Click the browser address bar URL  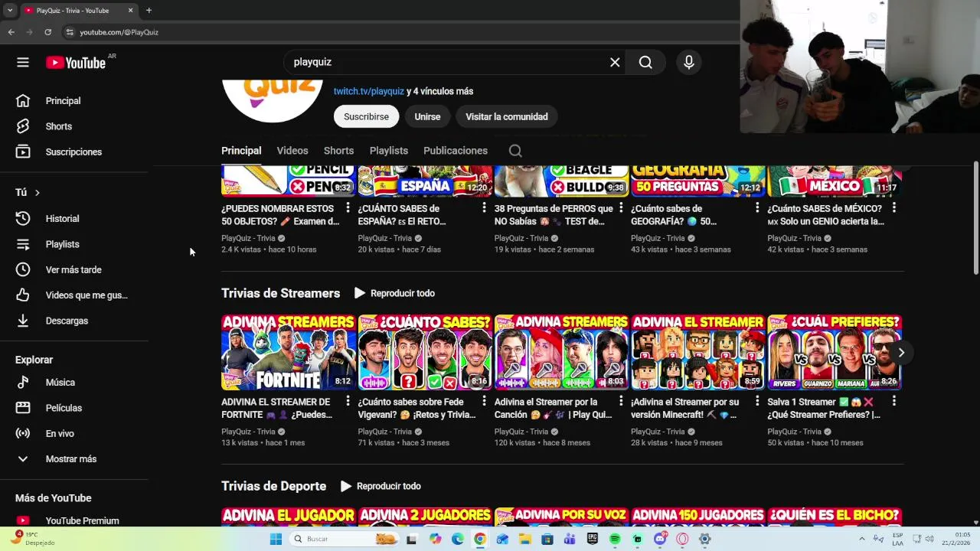119,32
